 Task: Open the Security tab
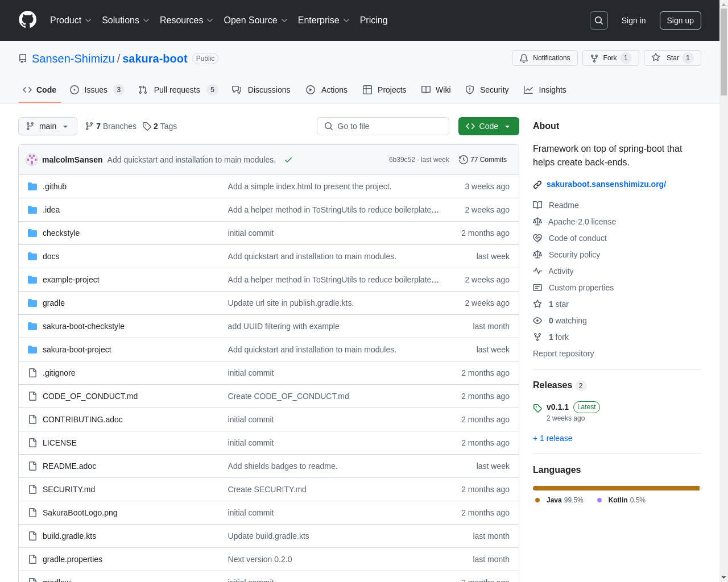(x=487, y=90)
